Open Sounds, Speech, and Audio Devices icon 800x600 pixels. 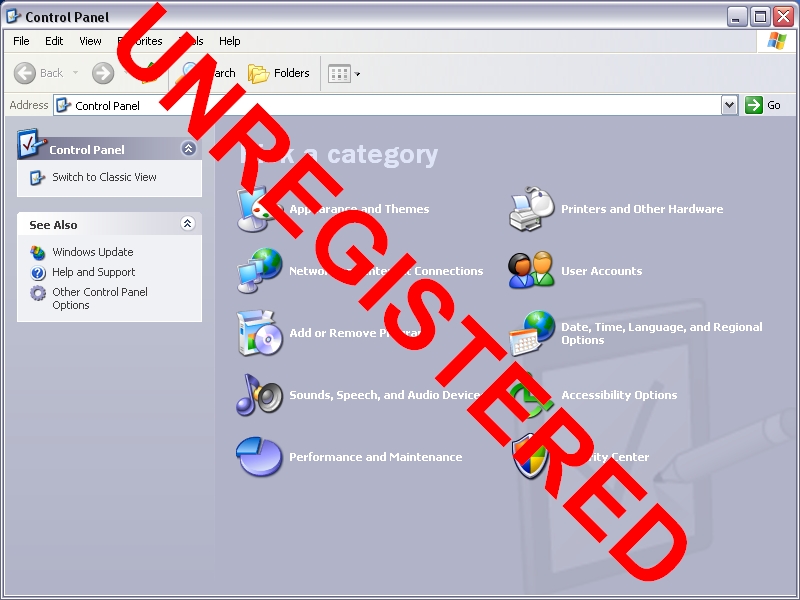tap(259, 395)
